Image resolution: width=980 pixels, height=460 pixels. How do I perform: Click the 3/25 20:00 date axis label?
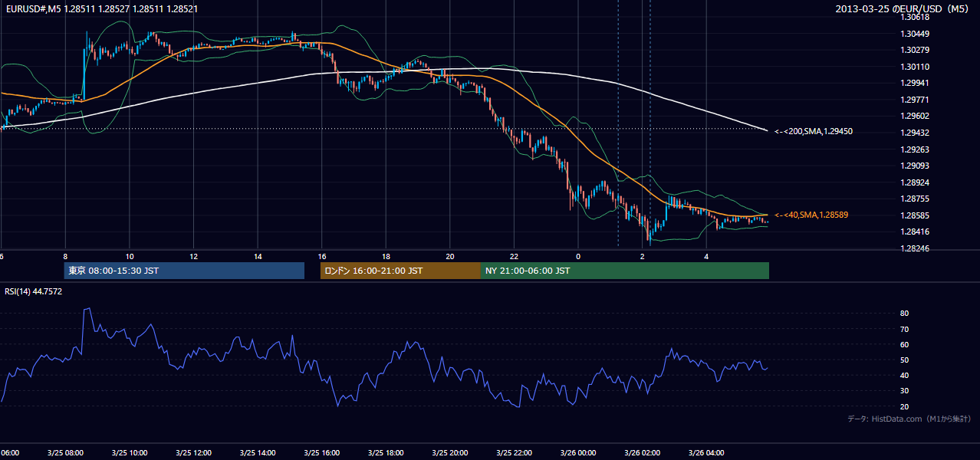point(449,452)
